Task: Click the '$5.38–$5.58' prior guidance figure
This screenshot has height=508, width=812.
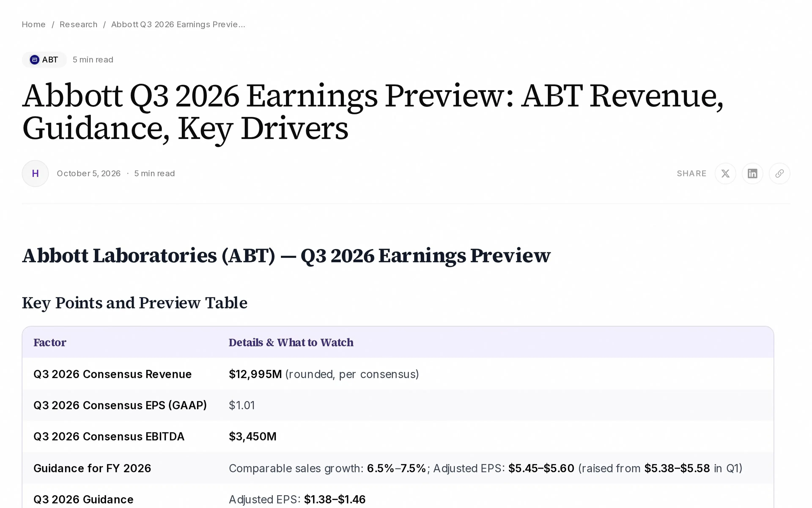Action: click(677, 468)
